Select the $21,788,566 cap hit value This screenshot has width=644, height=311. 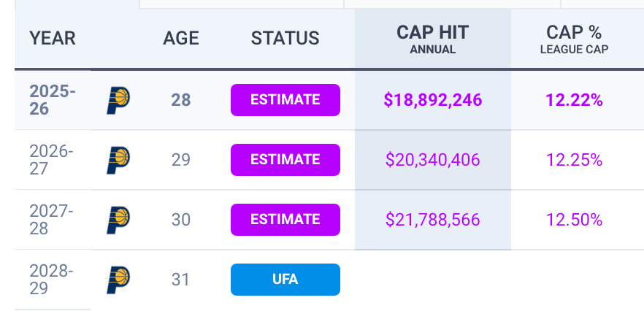432,220
